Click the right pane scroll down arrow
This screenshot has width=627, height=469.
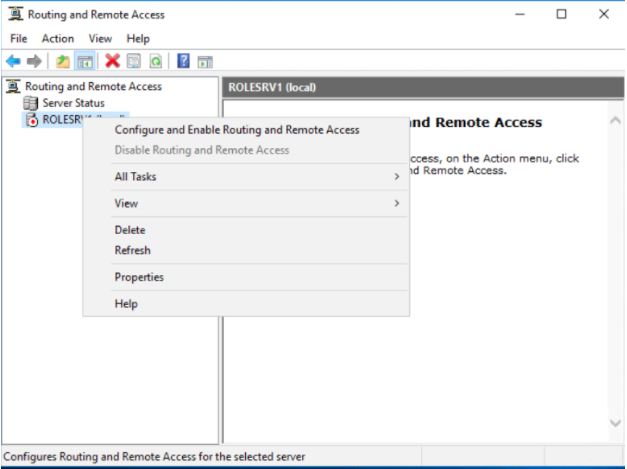click(x=615, y=424)
